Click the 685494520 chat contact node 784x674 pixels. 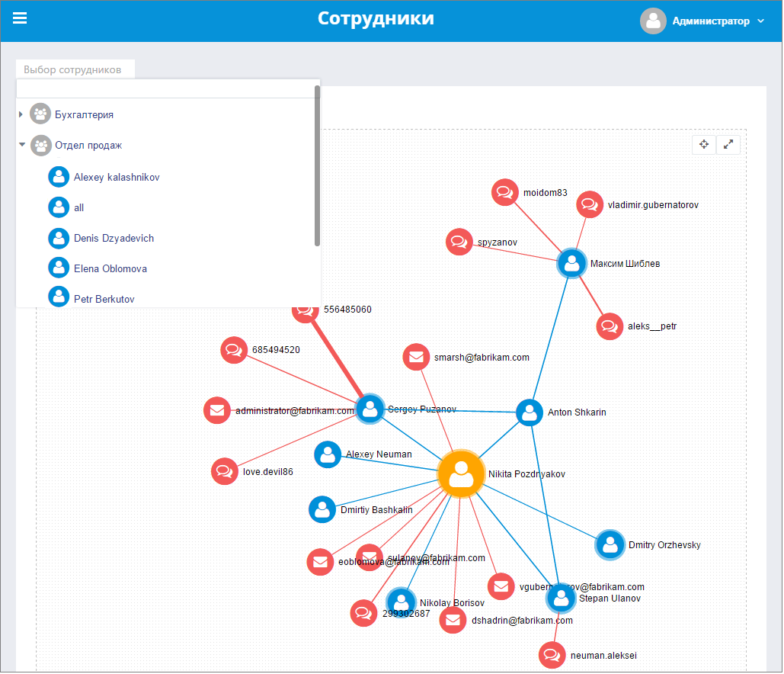click(234, 350)
